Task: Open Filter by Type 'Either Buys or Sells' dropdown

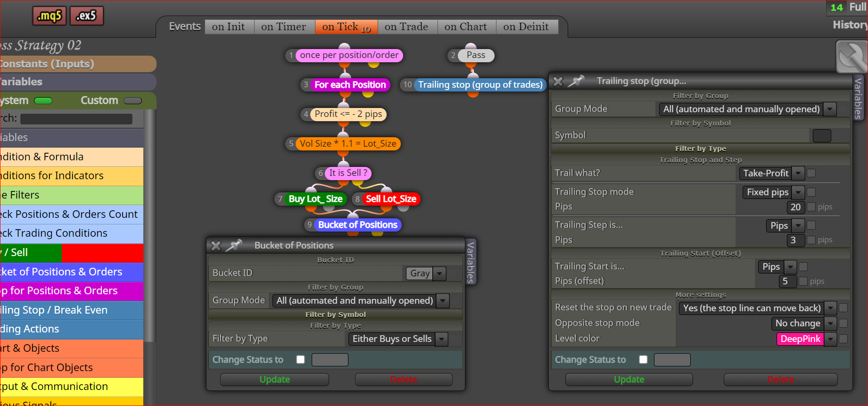Action: [398, 339]
